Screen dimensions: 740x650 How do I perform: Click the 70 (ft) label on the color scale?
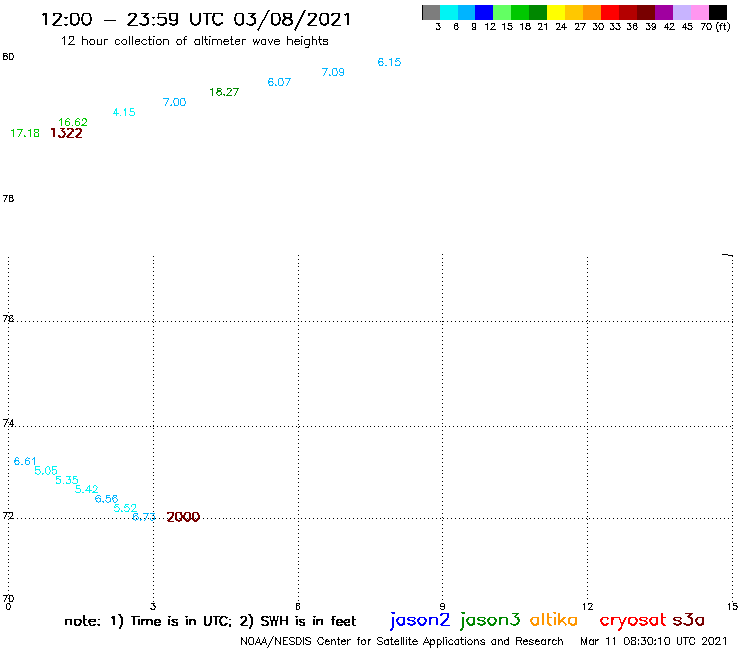click(715, 26)
